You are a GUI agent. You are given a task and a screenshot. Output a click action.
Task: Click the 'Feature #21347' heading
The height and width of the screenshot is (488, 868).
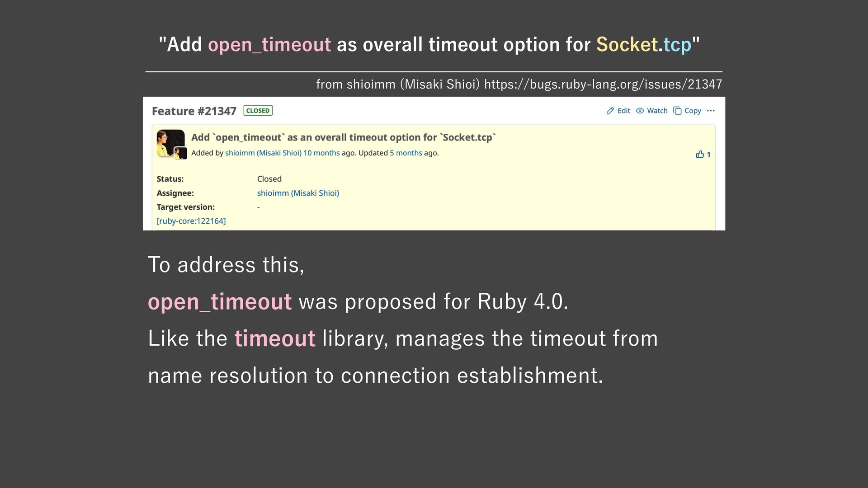click(x=194, y=111)
